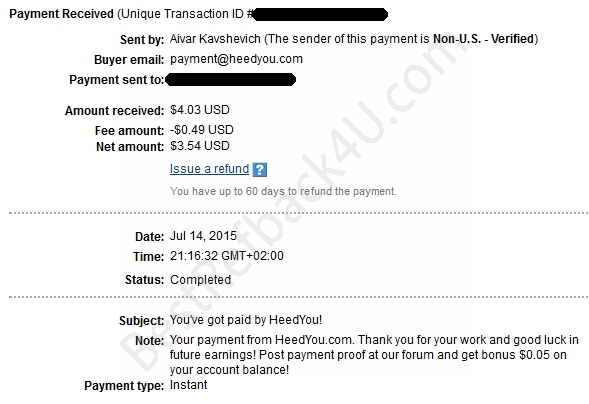
Task: Select the Non-U.S. - Verified sender status
Action: pyautogui.click(x=483, y=39)
